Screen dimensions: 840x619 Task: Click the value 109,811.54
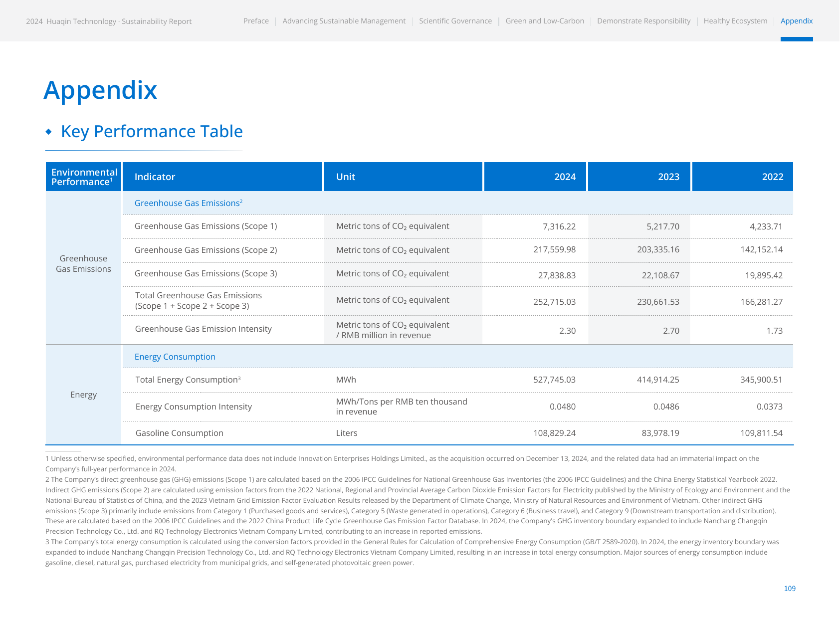coord(762,433)
